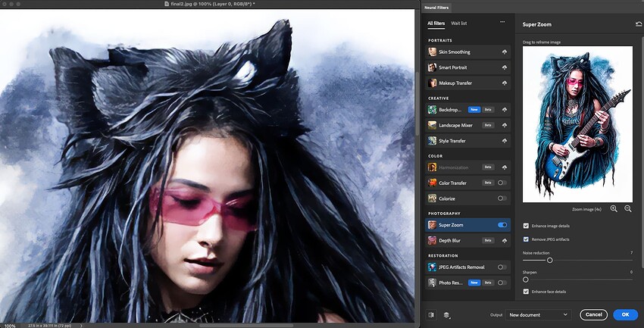This screenshot has height=328, width=644.
Task: Click the Noise reduction slider handle
Action: 549,261
